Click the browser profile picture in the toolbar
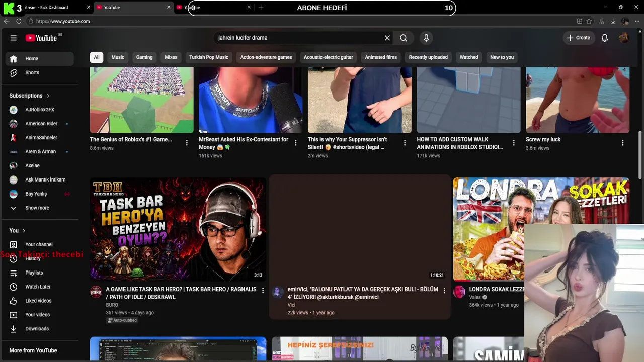Image resolution: width=644 pixels, height=362 pixels. tap(625, 21)
